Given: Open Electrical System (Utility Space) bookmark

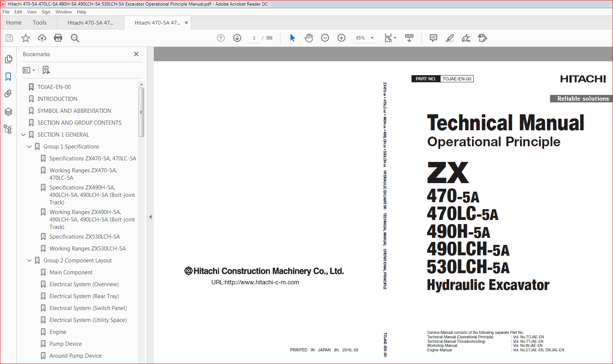Looking at the screenshot, I should (88, 320).
